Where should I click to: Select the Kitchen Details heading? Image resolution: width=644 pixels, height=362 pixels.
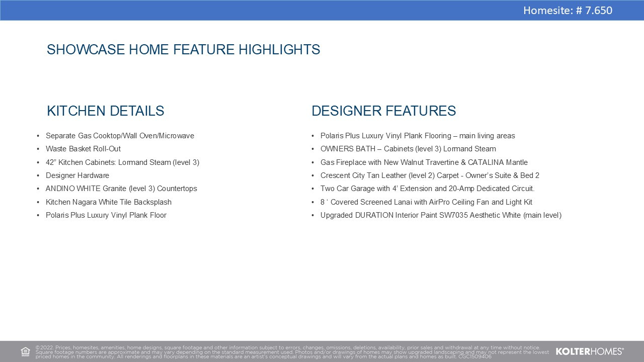[105, 111]
